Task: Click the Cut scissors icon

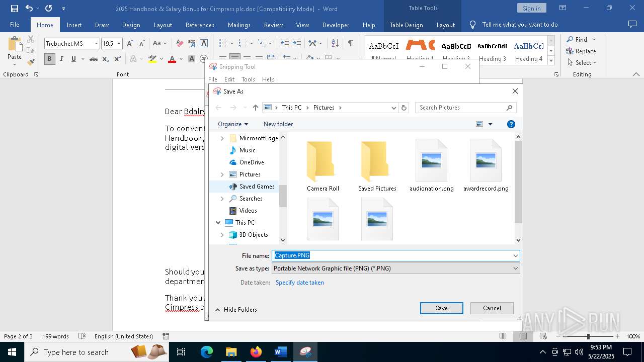Action: (x=31, y=39)
